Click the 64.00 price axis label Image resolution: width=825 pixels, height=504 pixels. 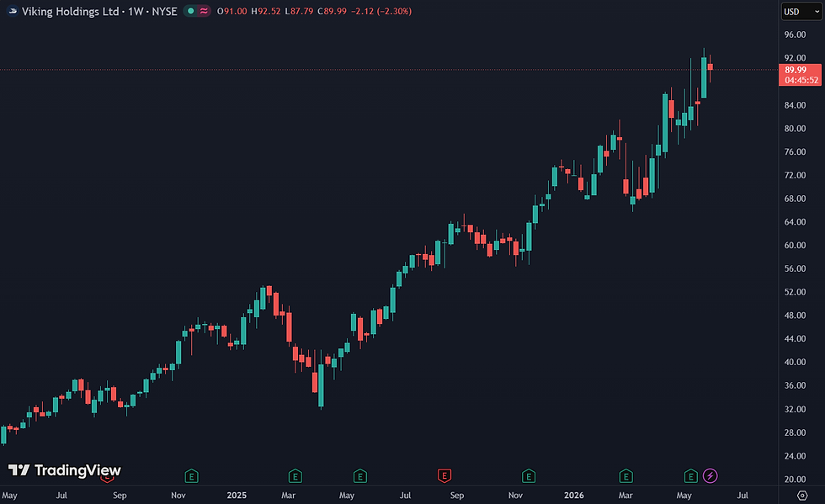point(795,222)
